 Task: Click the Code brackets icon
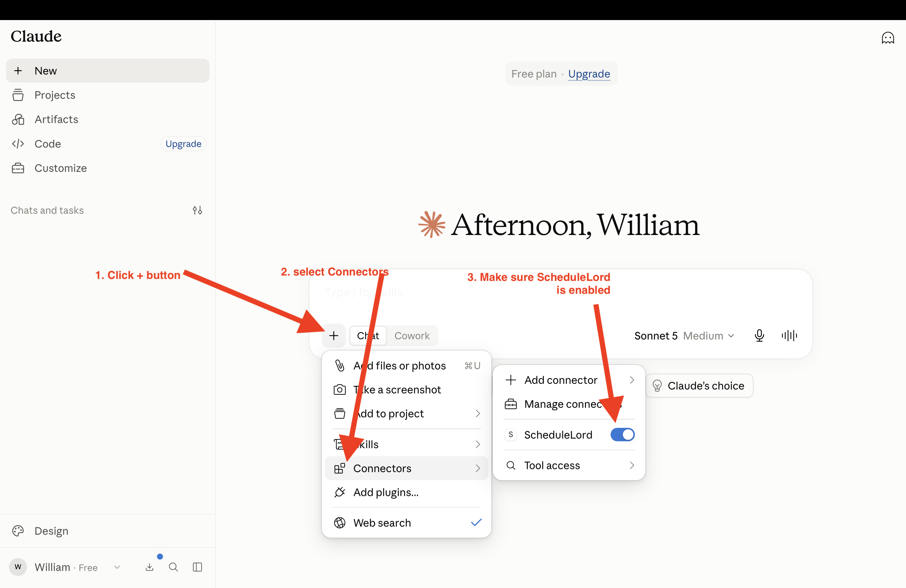(18, 144)
